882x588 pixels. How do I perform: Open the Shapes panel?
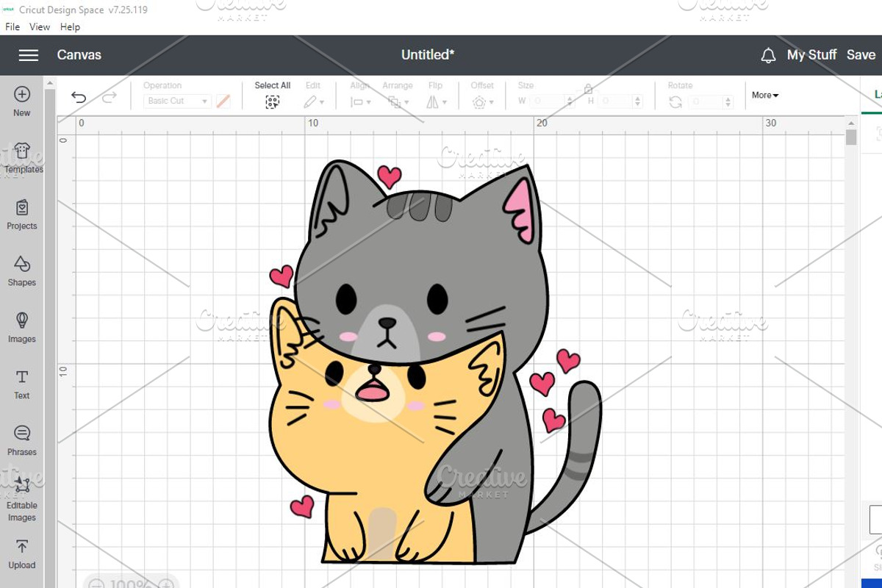pos(22,271)
